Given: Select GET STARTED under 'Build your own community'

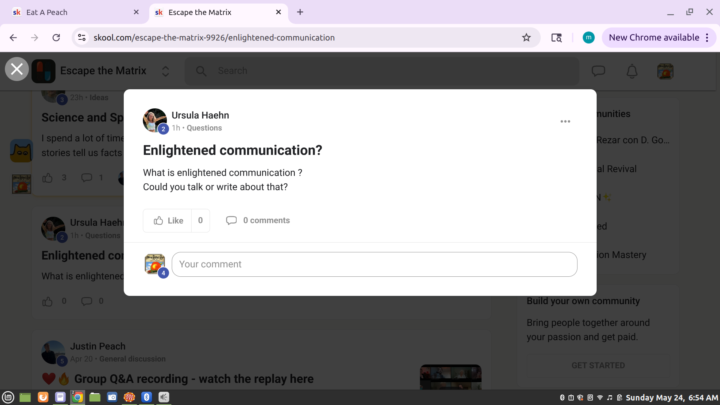Looking at the screenshot, I should click(x=598, y=366).
